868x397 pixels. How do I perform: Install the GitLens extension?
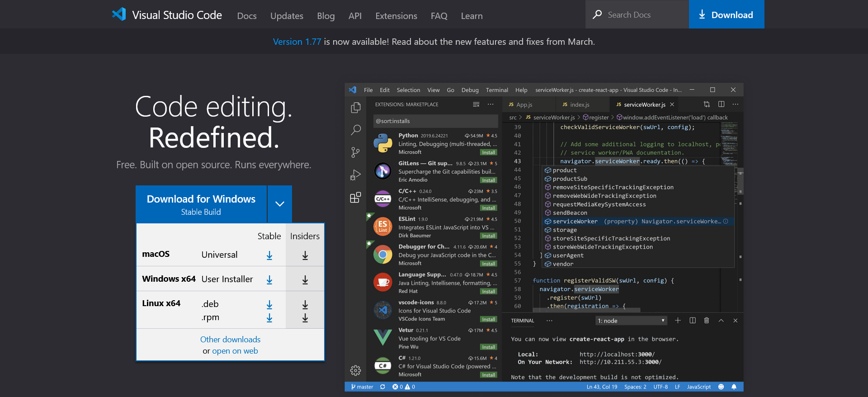(x=489, y=180)
